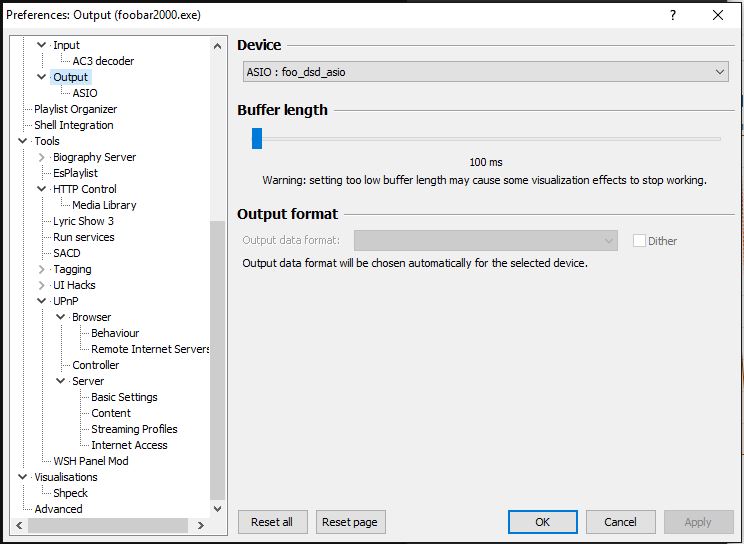Select UI Hacks in the tree

74,285
